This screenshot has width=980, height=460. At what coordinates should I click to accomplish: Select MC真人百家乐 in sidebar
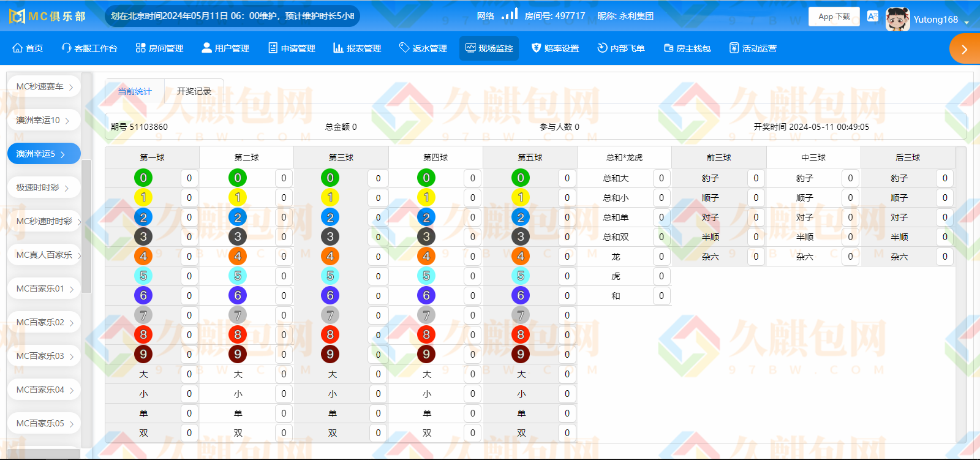[44, 255]
